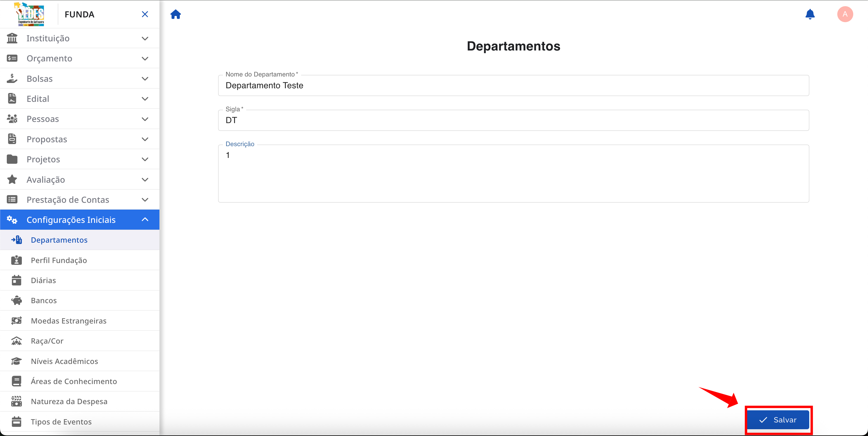Click the notifications bell icon

[810, 14]
